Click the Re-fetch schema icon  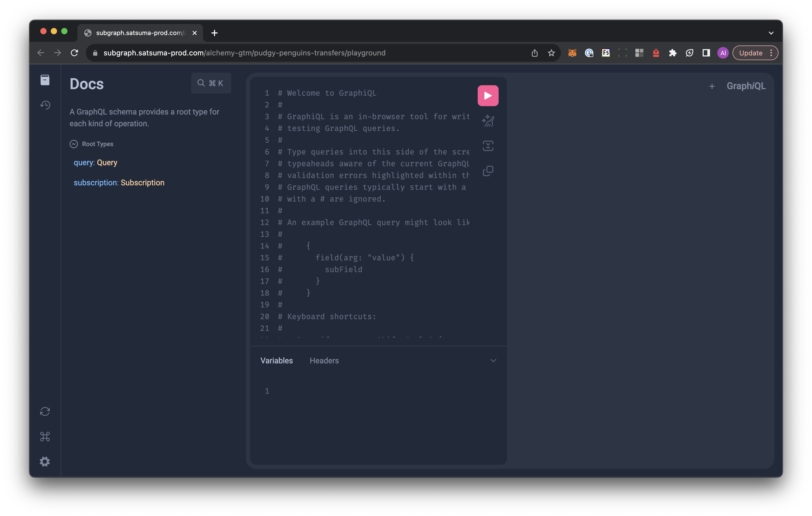pos(45,411)
